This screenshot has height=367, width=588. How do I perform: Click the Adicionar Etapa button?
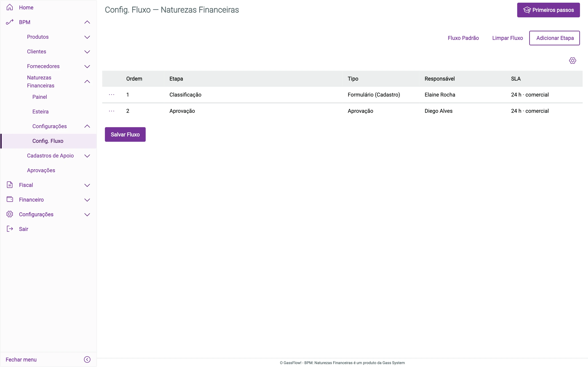click(x=554, y=38)
